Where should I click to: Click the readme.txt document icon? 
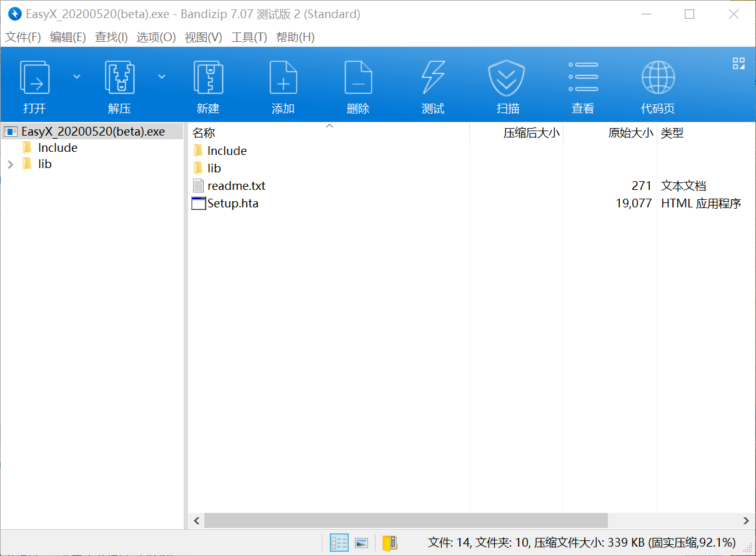tap(198, 186)
